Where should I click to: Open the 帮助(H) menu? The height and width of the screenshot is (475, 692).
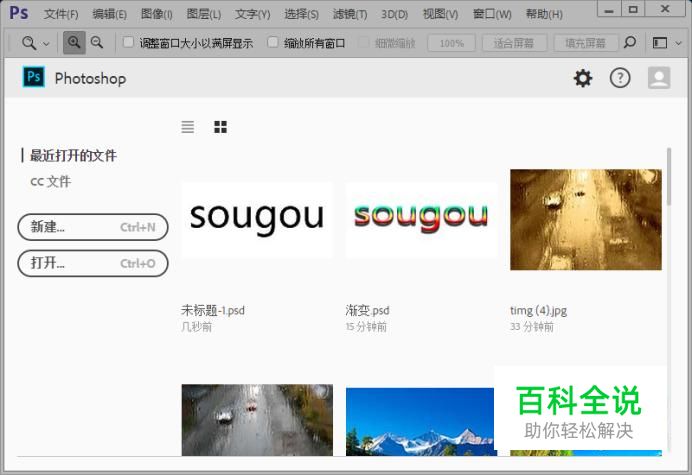click(544, 14)
